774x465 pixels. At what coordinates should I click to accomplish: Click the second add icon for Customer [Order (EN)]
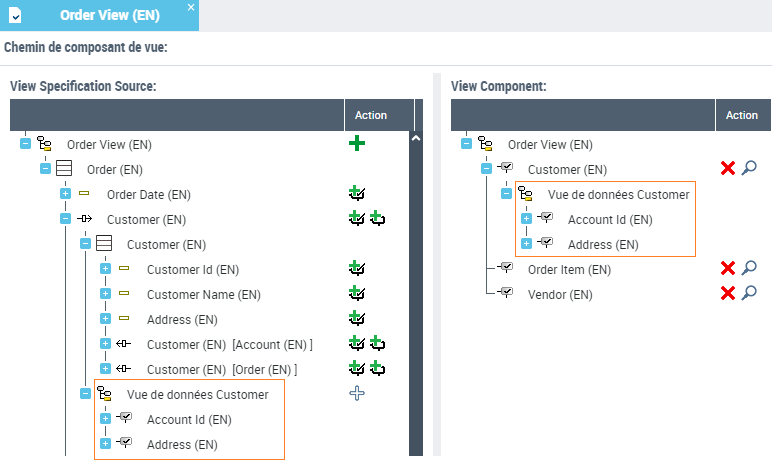click(x=377, y=369)
